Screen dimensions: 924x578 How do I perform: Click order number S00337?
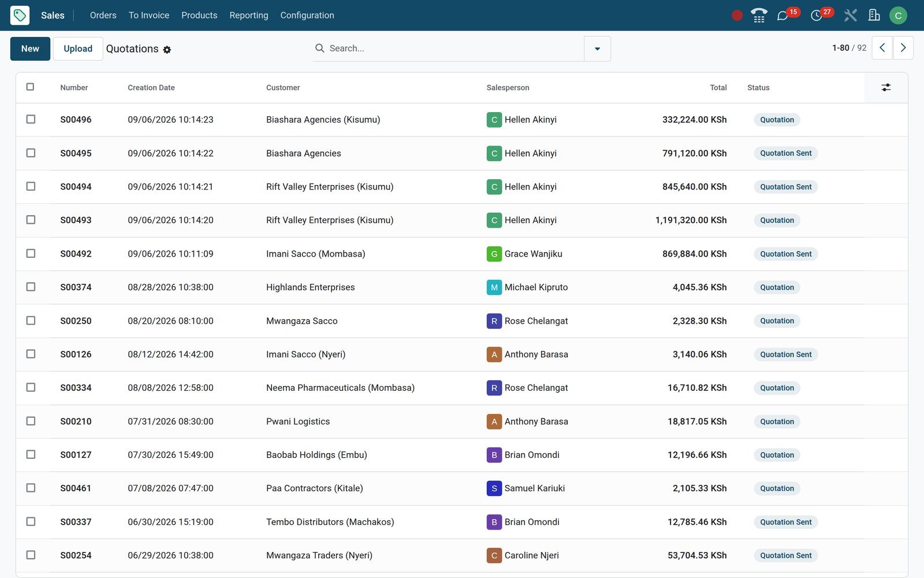pos(76,522)
